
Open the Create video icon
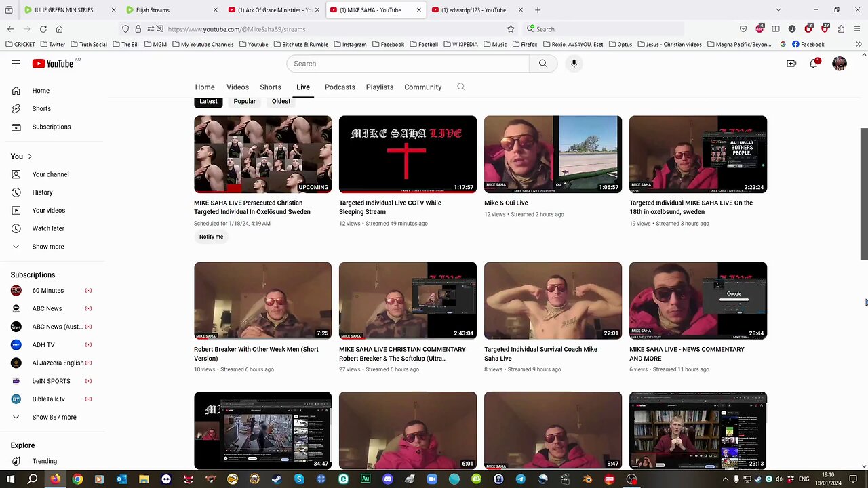point(791,64)
